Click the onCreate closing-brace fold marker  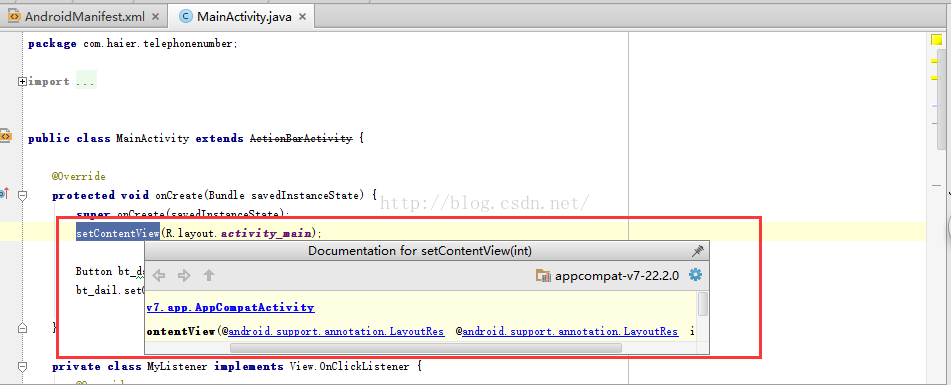(x=22, y=327)
